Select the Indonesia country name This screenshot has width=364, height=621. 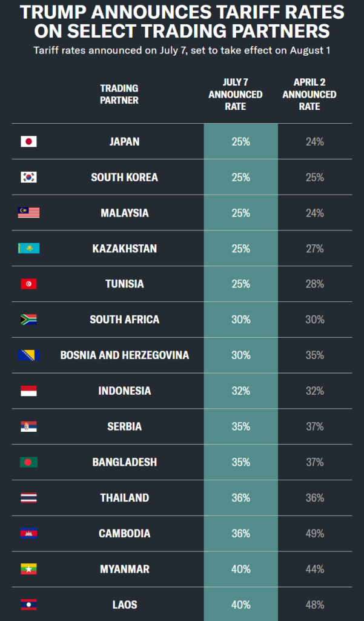tap(125, 391)
